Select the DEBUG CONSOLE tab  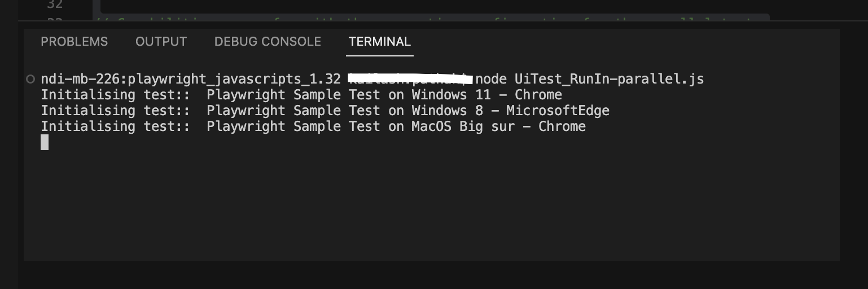pyautogui.click(x=268, y=42)
